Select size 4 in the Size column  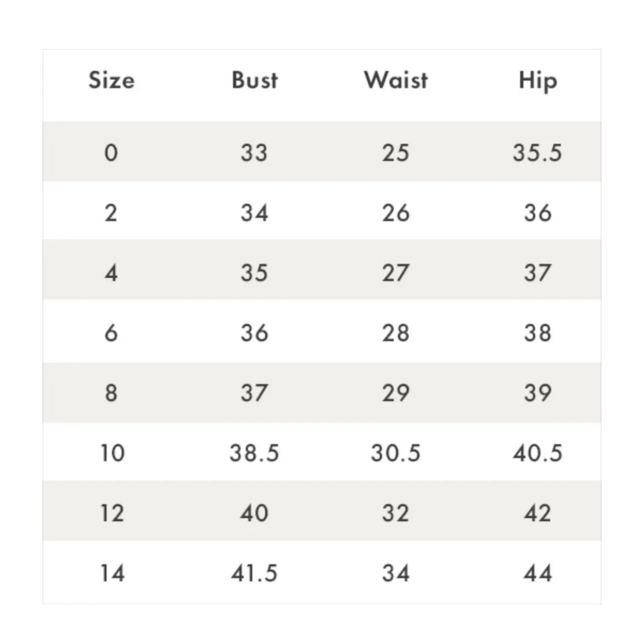[x=111, y=273]
